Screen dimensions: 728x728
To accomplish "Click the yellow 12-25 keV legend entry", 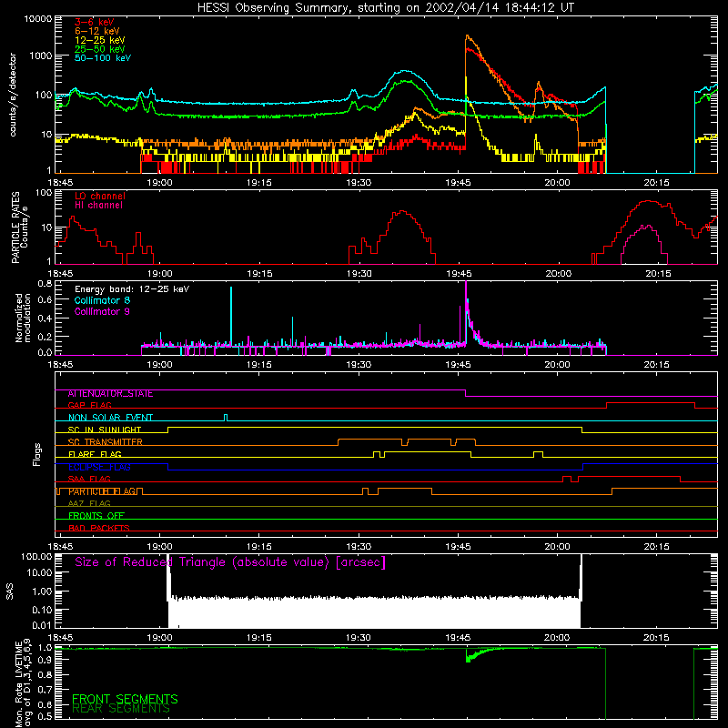I will click(x=99, y=40).
